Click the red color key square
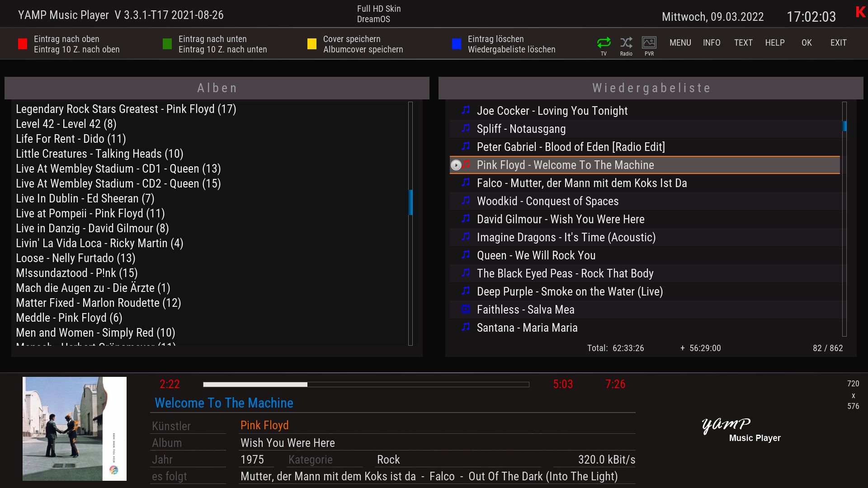 click(x=23, y=44)
